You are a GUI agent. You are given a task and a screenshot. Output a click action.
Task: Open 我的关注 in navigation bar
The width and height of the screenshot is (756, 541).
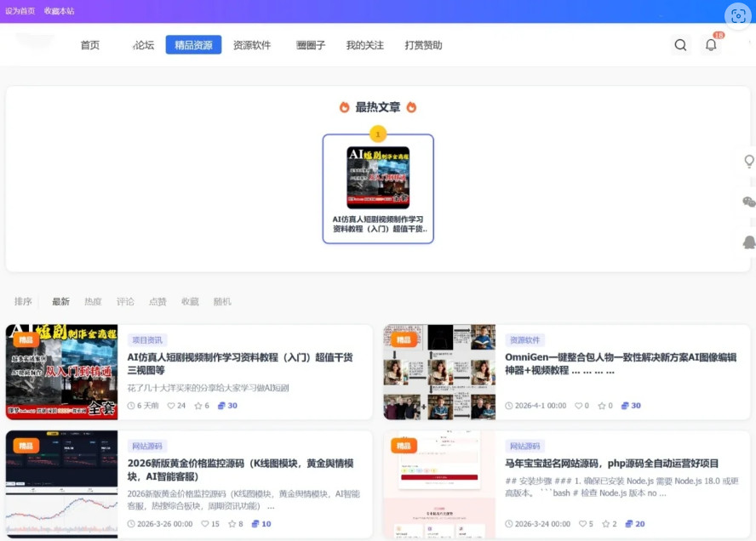click(x=365, y=45)
